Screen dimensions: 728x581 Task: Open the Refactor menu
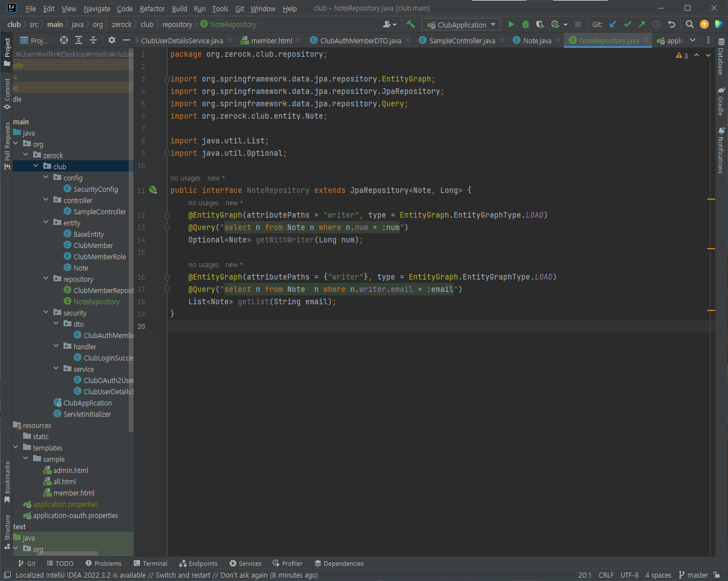[152, 8]
